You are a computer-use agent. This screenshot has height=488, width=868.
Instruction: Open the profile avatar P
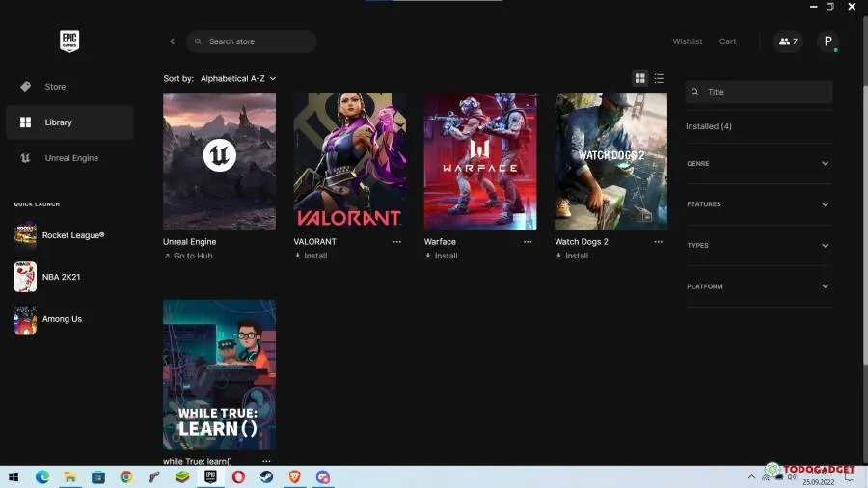[827, 41]
